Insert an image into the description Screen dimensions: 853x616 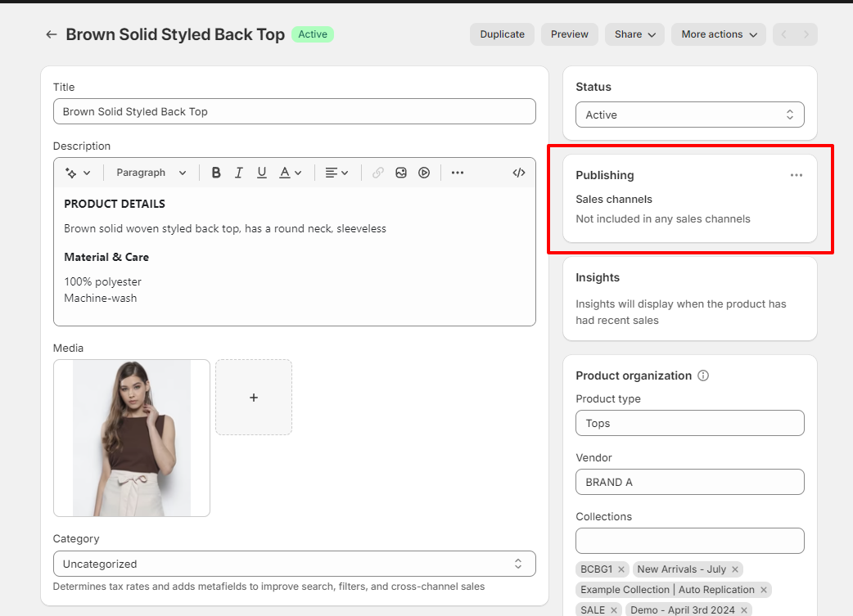pos(400,173)
